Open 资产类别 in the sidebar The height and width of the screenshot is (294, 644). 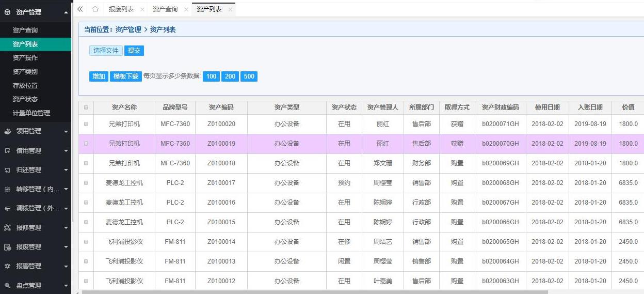click(25, 72)
